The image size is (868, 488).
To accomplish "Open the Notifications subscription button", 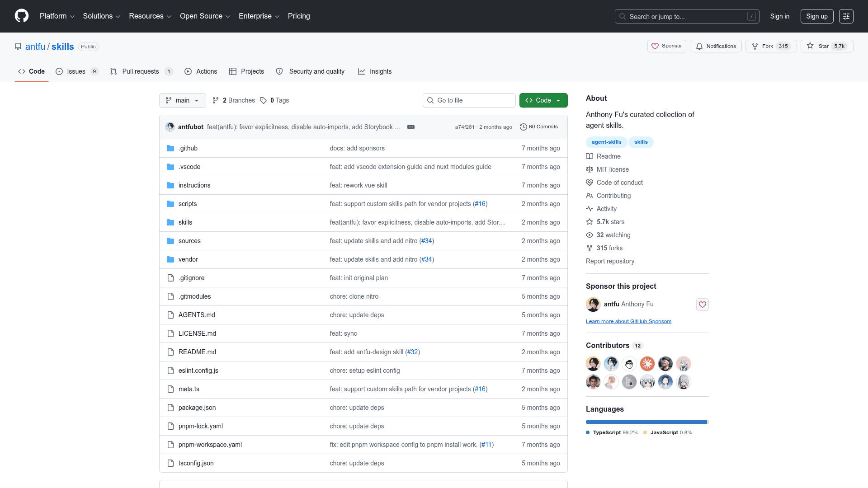I will click(x=716, y=46).
